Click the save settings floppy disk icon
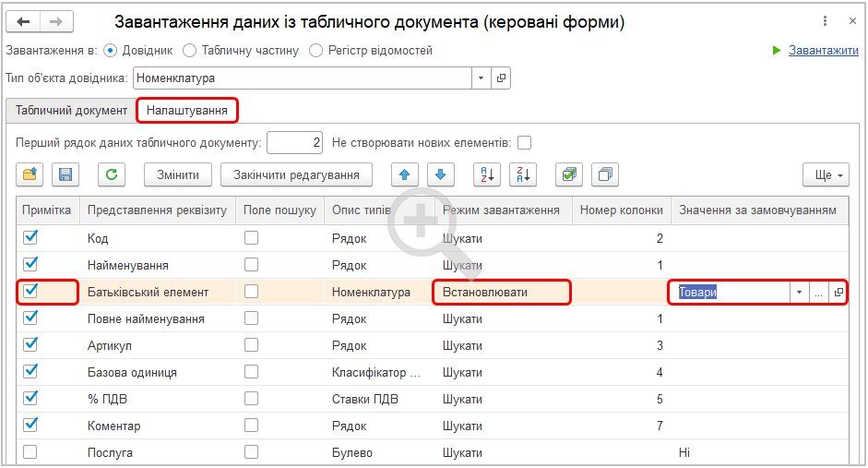Screen dimensions: 868x468 pyautogui.click(x=65, y=175)
